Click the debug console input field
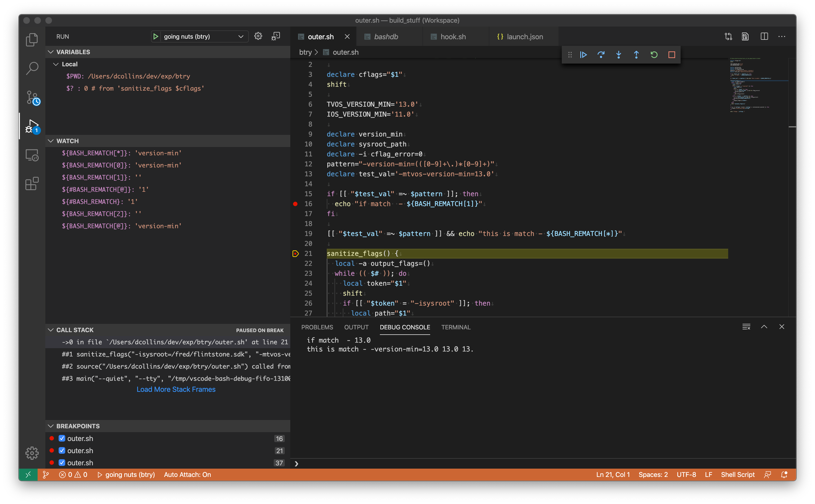 [534, 463]
